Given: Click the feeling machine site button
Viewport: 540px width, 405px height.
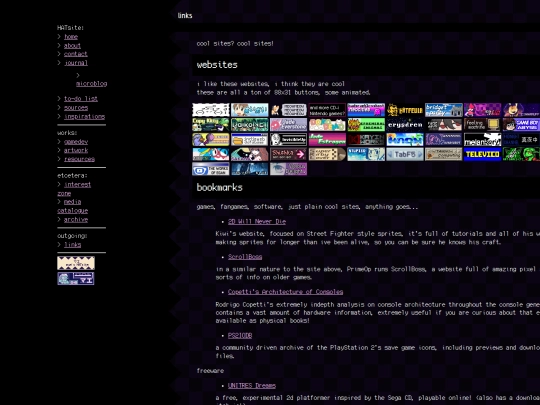Looking at the screenshot, I should point(482,125).
